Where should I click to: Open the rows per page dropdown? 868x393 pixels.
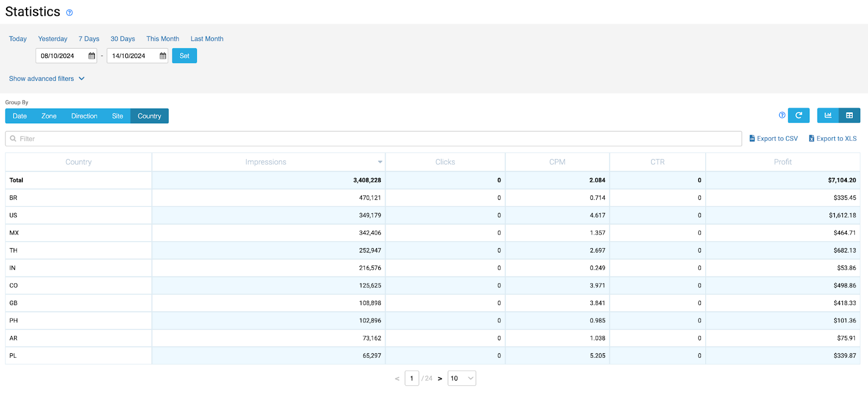click(x=462, y=378)
